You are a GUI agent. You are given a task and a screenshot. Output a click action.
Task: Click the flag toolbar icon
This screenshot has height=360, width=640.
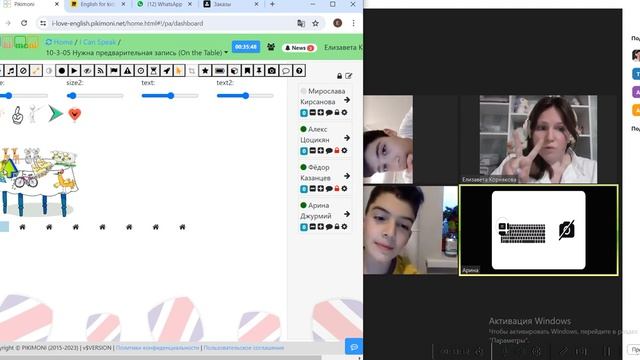click(x=114, y=71)
